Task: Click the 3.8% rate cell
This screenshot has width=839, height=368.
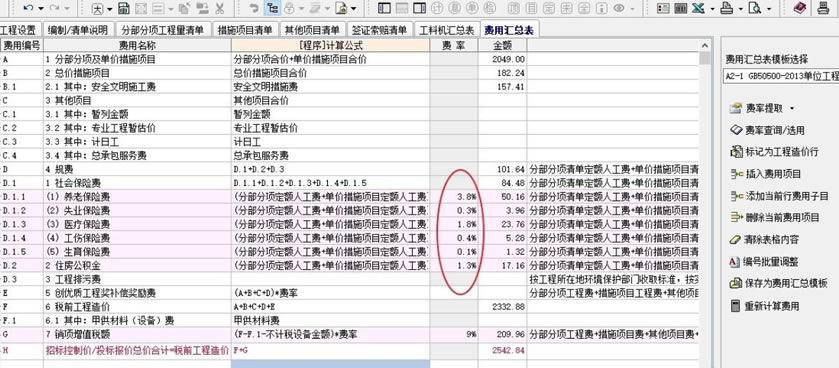Action: click(454, 196)
